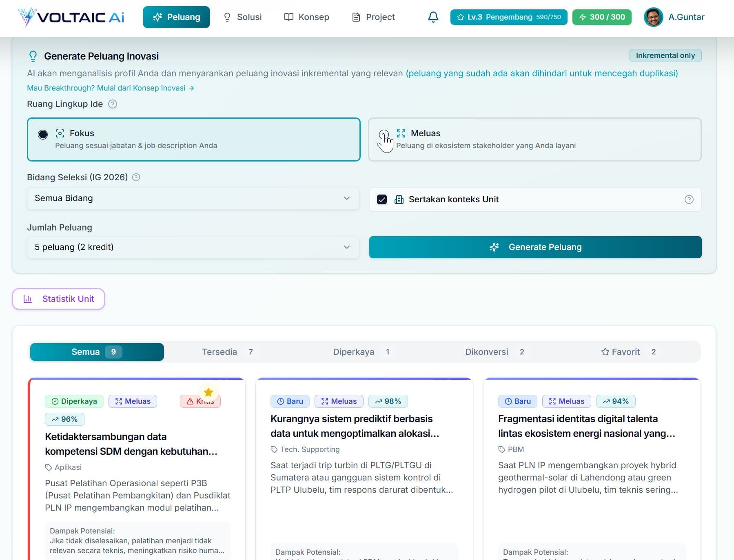Click help icon in Sertakan konteks Unit row
734x560 pixels.
tap(689, 199)
